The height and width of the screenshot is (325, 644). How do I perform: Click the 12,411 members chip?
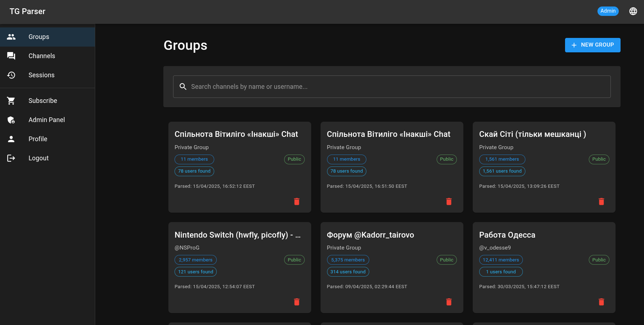point(501,260)
